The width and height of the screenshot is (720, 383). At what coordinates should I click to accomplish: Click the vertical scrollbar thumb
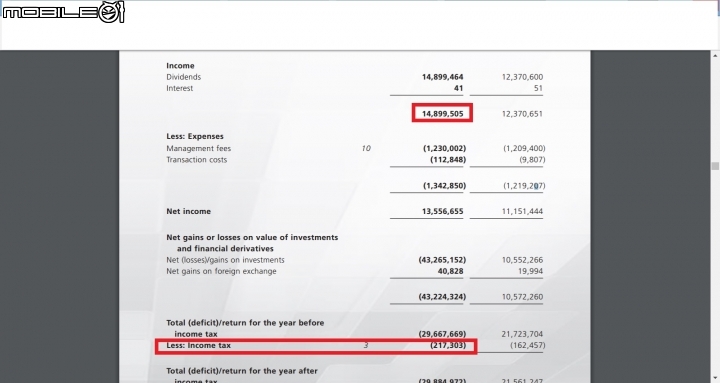[715, 166]
